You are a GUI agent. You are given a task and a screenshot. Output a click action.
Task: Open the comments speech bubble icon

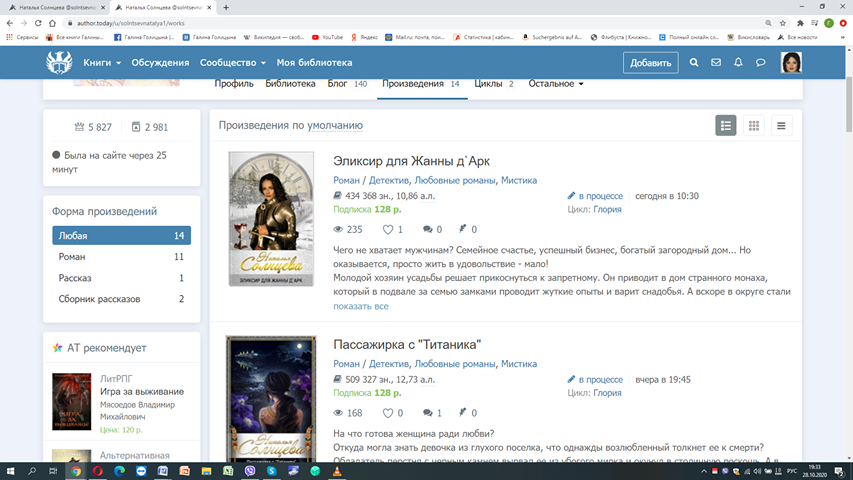[x=760, y=63]
